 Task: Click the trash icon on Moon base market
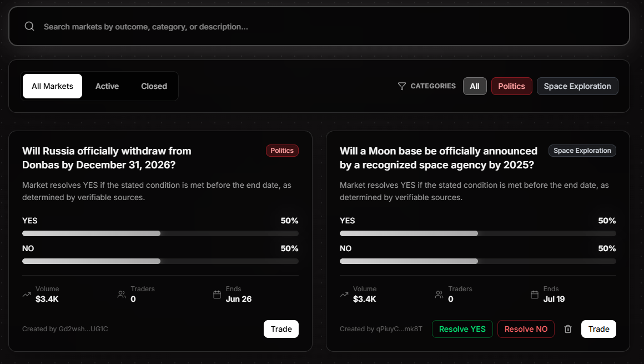coord(568,329)
